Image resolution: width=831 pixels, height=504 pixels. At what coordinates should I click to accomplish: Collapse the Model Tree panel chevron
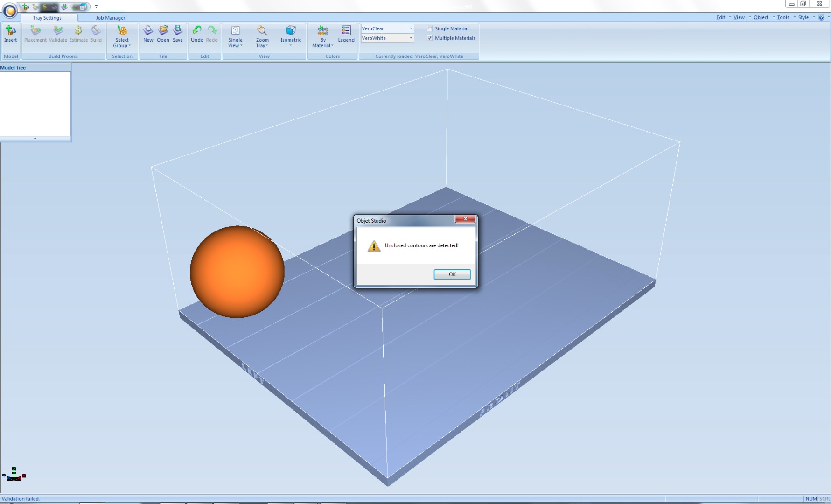(x=35, y=139)
